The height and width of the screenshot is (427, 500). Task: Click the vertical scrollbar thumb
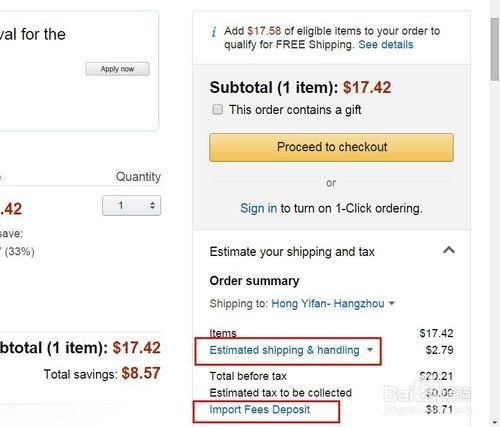point(495,49)
